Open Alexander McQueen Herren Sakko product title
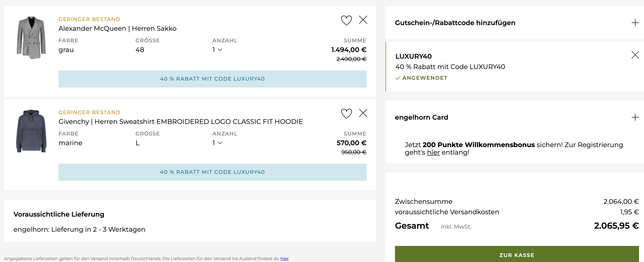644x262 pixels. click(117, 28)
